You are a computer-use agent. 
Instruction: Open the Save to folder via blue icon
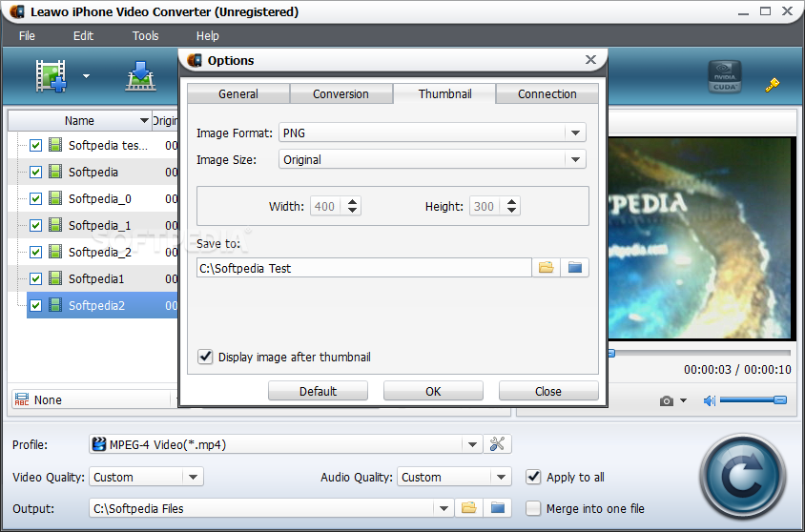click(x=574, y=267)
